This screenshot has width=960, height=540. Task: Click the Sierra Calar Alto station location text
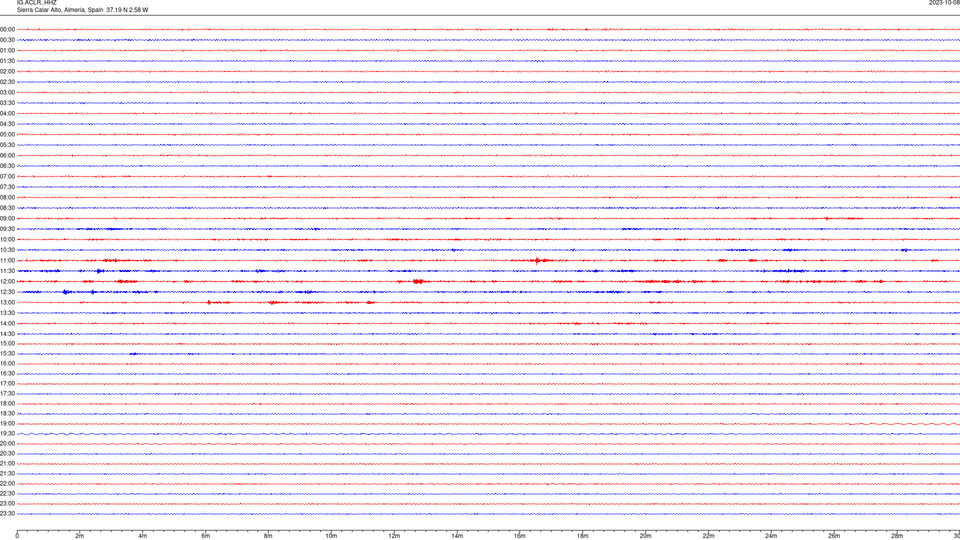(82, 10)
